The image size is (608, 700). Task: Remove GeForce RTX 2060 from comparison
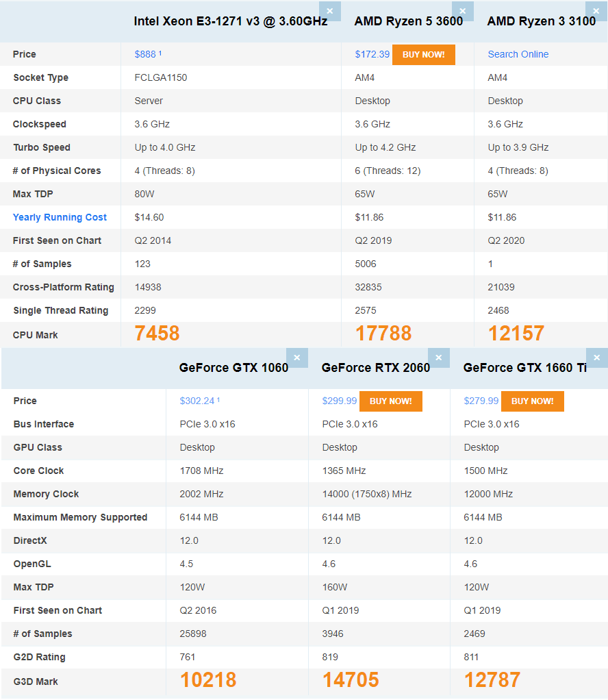pyautogui.click(x=439, y=358)
